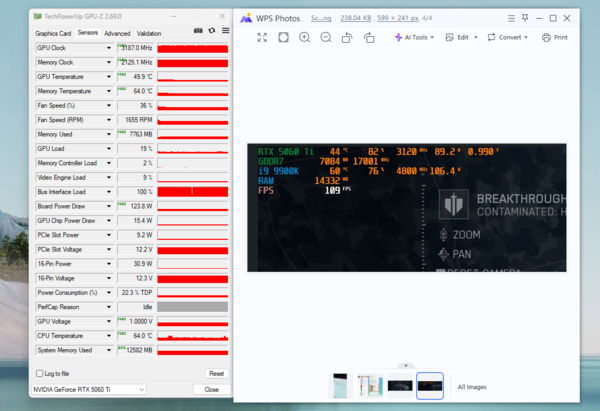This screenshot has height=411, width=600.
Task: Expand the GPU Temperature sensor dropdown
Action: 109,77
